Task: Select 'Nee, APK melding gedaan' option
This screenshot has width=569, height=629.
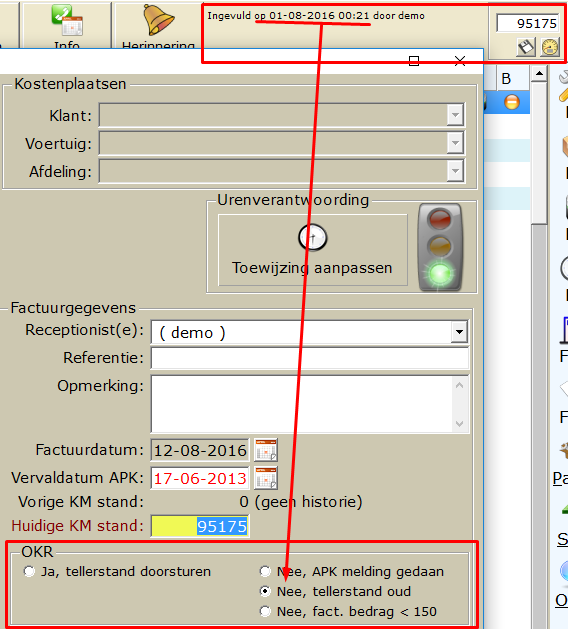Action: pyautogui.click(x=265, y=571)
